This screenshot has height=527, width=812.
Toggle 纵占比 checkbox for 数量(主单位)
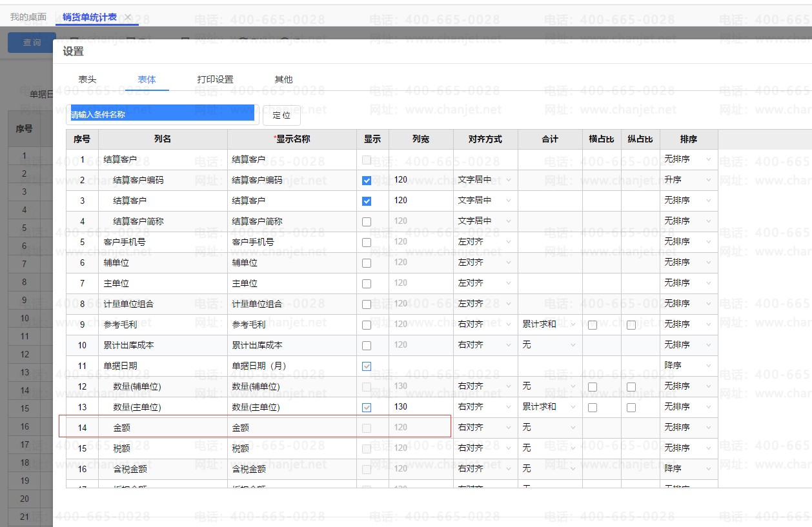point(631,408)
